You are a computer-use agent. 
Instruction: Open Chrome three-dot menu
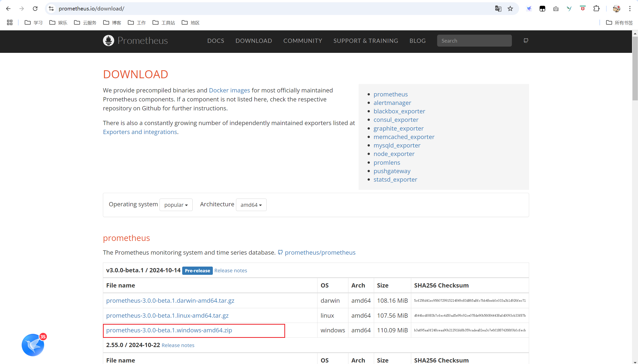[x=630, y=9]
